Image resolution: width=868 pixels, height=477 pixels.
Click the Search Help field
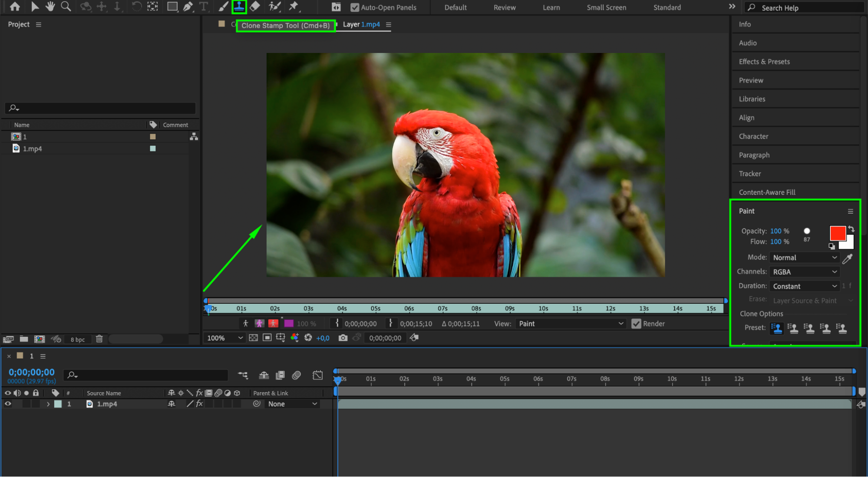[803, 8]
